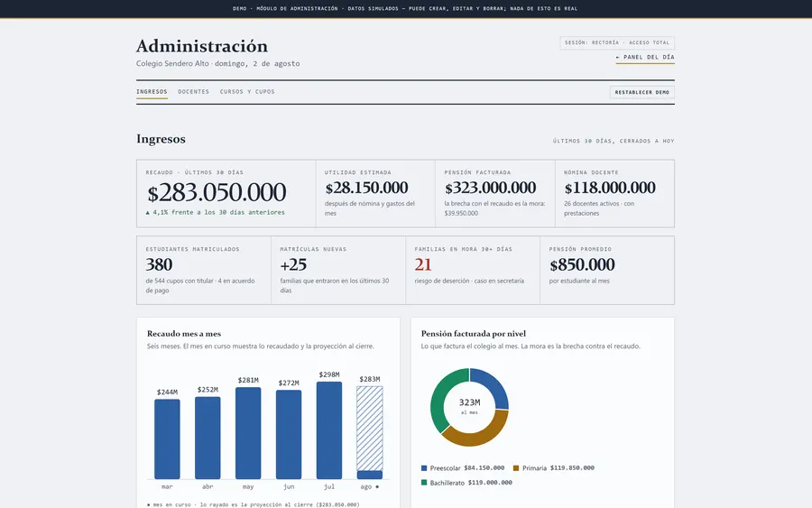Click the 4,1% increase indicator text
The height and width of the screenshot is (508, 812).
(x=215, y=212)
